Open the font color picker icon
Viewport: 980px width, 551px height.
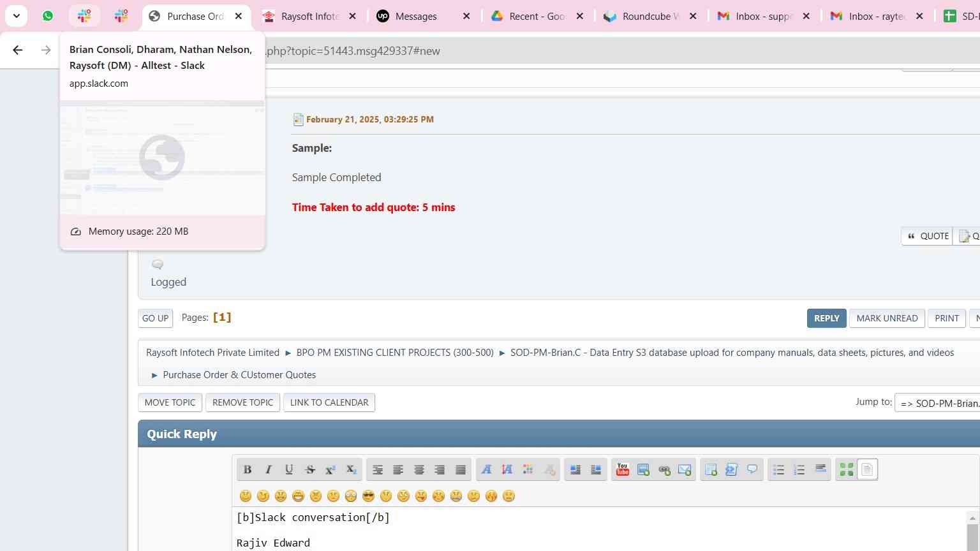(528, 470)
